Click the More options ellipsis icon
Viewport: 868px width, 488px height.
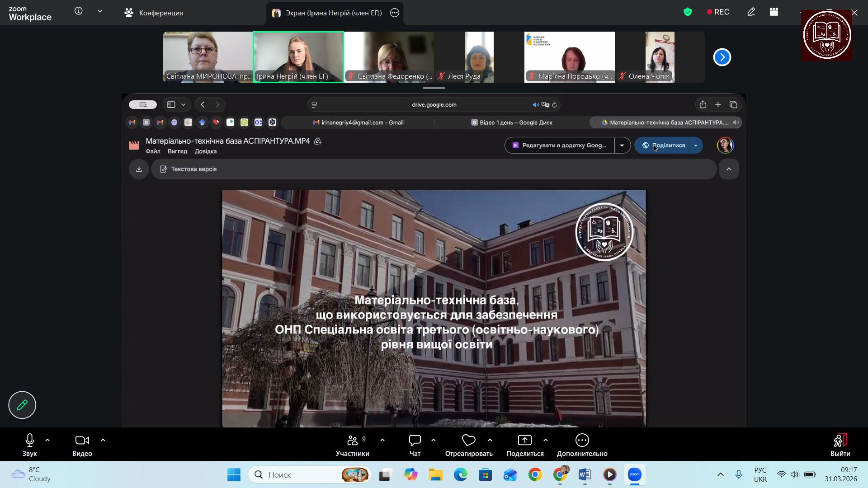tap(582, 440)
